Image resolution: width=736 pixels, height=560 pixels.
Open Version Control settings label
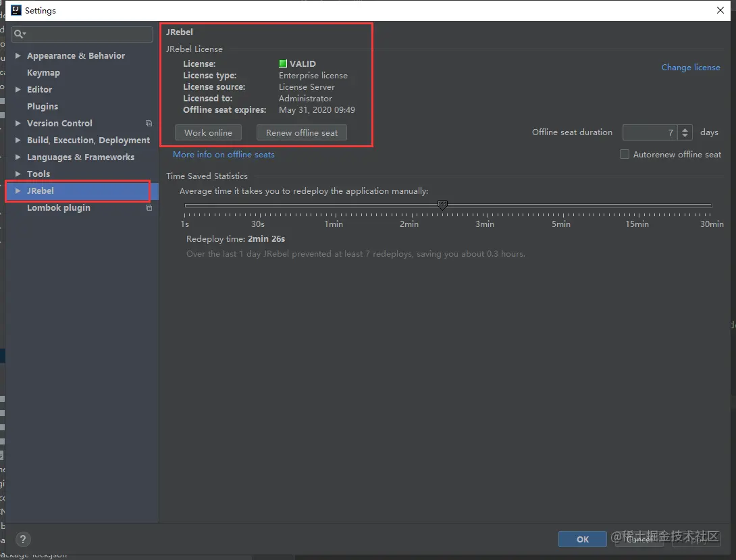[x=59, y=123]
